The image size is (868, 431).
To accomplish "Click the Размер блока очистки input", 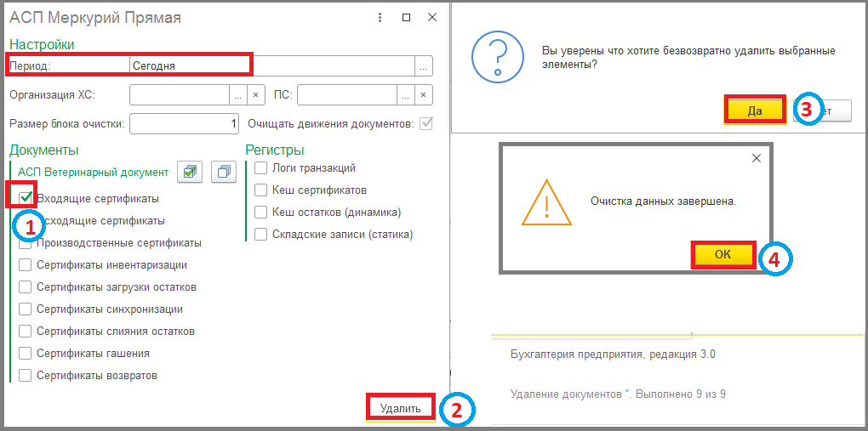I will (x=185, y=124).
